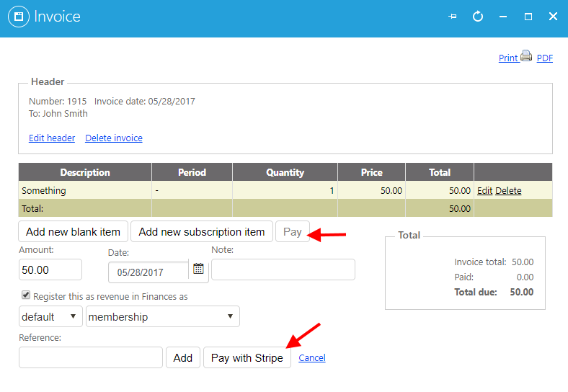Click the printer icon
Viewport: 568px width, 392px height.
[x=526, y=55]
